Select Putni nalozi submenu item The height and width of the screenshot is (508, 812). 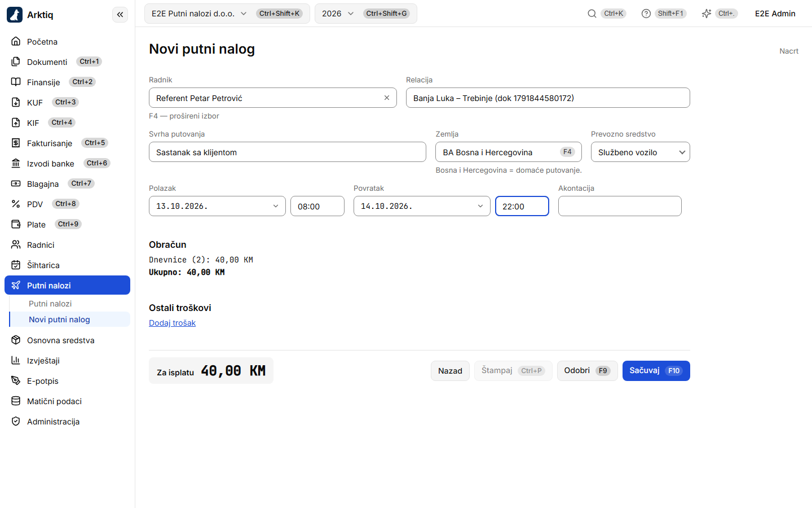(70, 304)
